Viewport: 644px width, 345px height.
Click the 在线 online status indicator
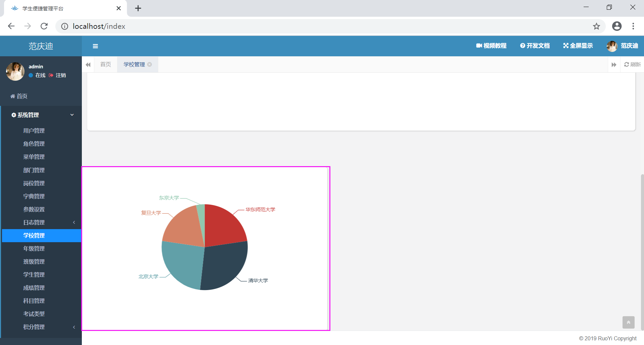coord(37,75)
